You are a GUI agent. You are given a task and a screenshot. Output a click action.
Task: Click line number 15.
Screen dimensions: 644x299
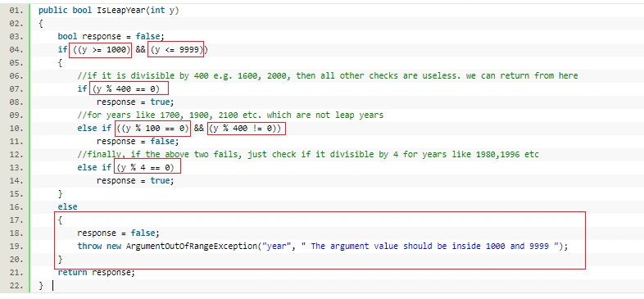click(16, 194)
